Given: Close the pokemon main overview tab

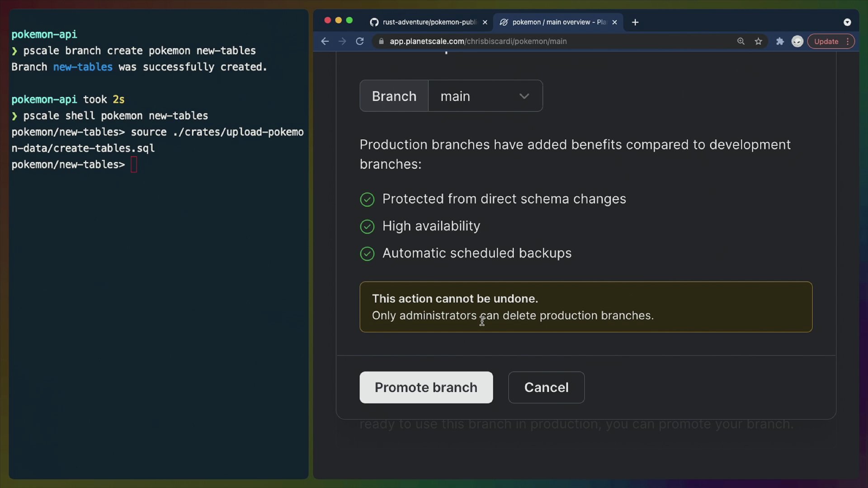Looking at the screenshot, I should click(x=614, y=22).
